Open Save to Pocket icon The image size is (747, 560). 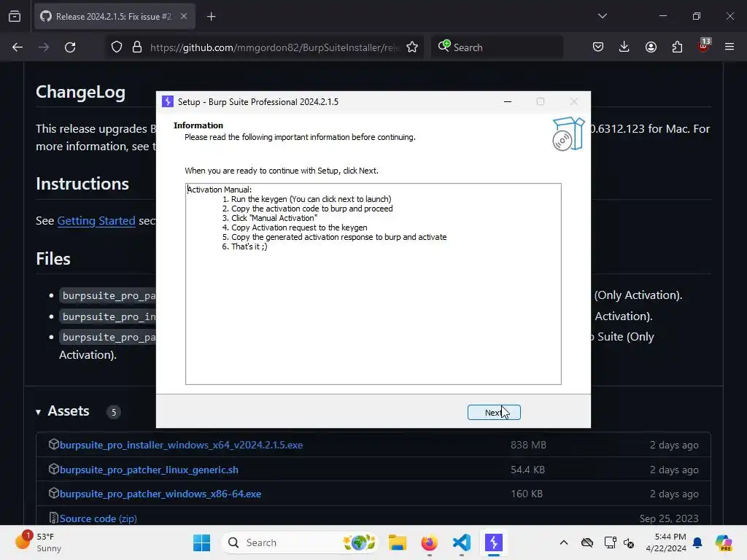[x=598, y=47]
